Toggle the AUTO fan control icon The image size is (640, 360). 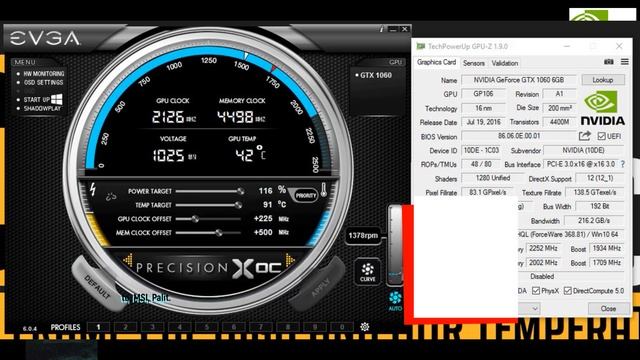tap(395, 301)
